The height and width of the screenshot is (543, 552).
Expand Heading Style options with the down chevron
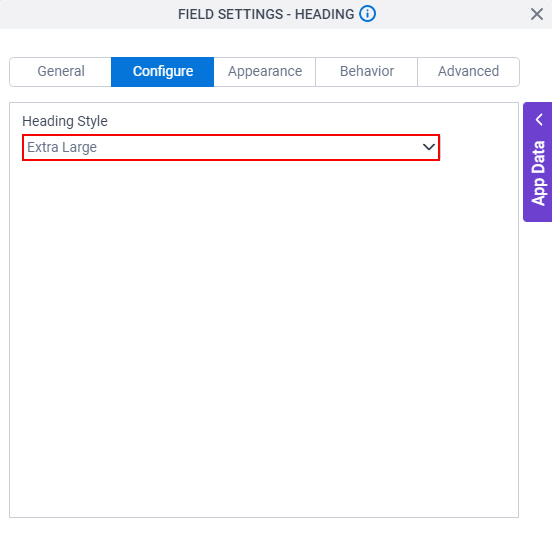point(428,147)
